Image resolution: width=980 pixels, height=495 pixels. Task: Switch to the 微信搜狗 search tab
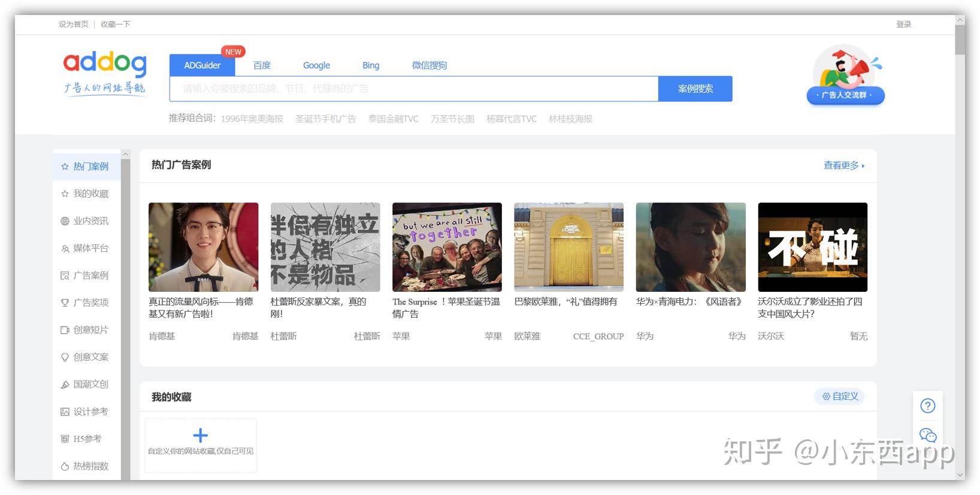(x=429, y=65)
